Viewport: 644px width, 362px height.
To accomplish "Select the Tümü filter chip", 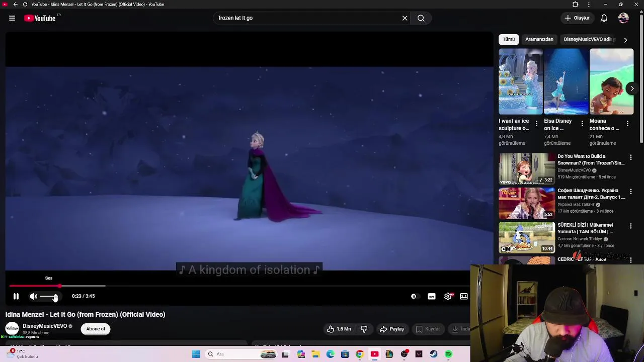I will tap(509, 39).
